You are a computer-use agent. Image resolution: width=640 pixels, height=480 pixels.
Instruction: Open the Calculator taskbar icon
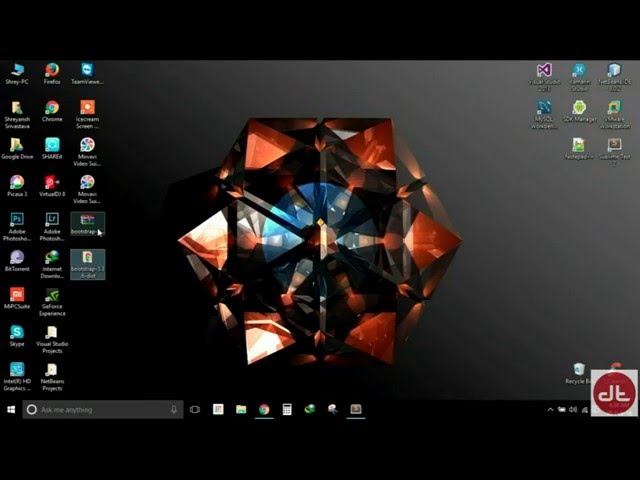tap(287, 409)
